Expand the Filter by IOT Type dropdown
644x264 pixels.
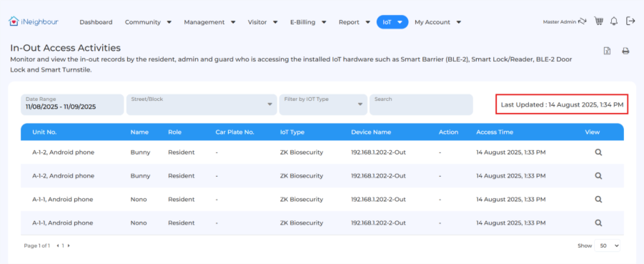[323, 104]
